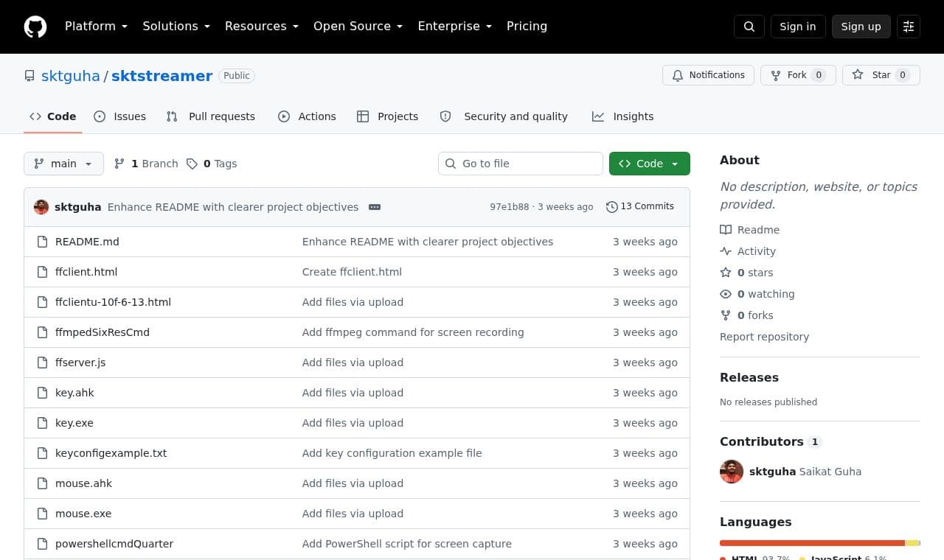944x560 pixels.
Task: Click the Languages color bar
Action: (x=820, y=543)
